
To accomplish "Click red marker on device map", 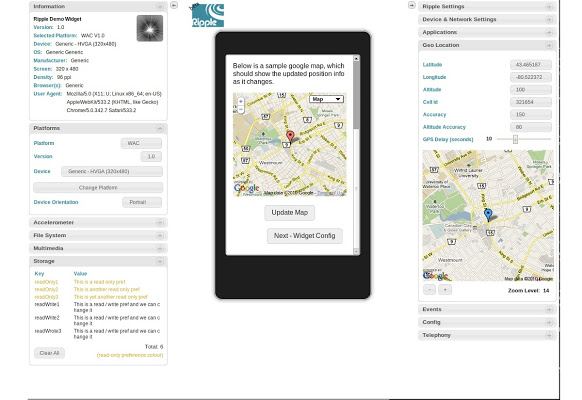I will click(x=290, y=136).
